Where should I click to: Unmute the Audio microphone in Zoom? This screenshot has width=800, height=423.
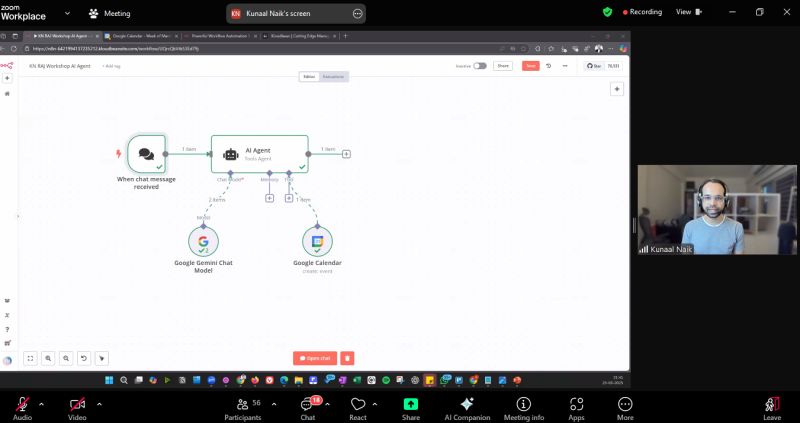click(21, 404)
